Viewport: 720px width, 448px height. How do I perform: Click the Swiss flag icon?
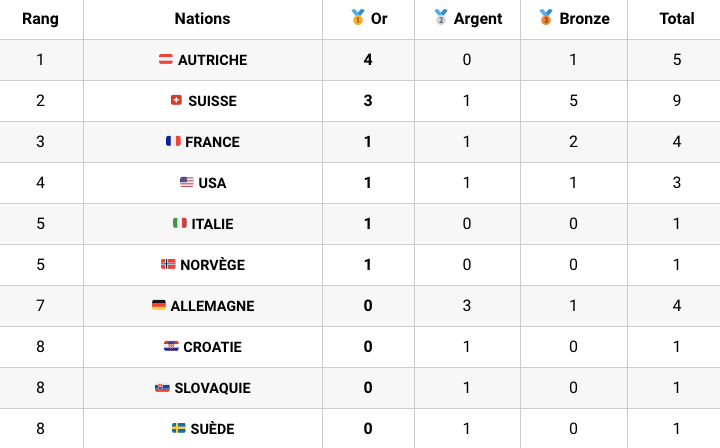tap(176, 100)
